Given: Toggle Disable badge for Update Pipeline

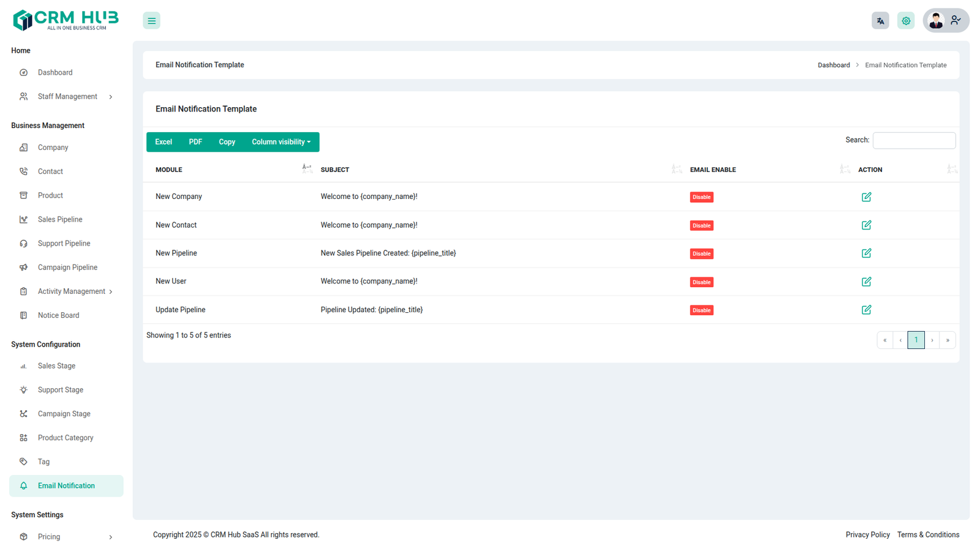Looking at the screenshot, I should tap(701, 310).
